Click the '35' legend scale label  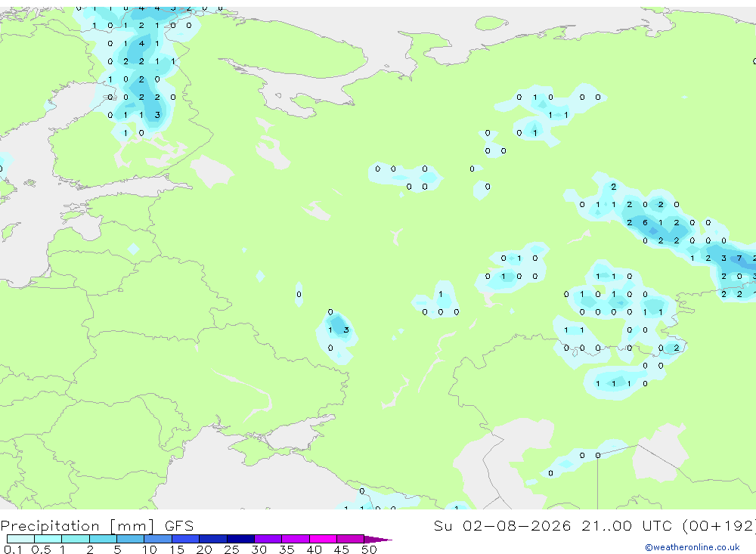287,549
